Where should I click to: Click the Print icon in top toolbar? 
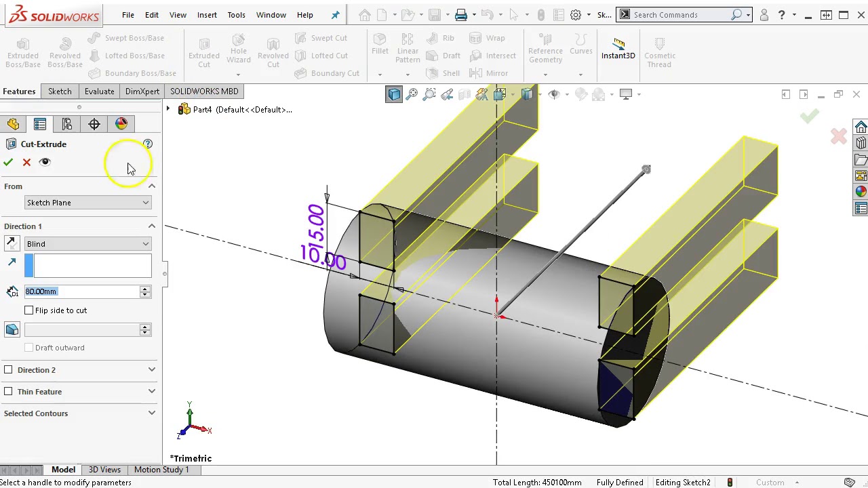coord(461,15)
